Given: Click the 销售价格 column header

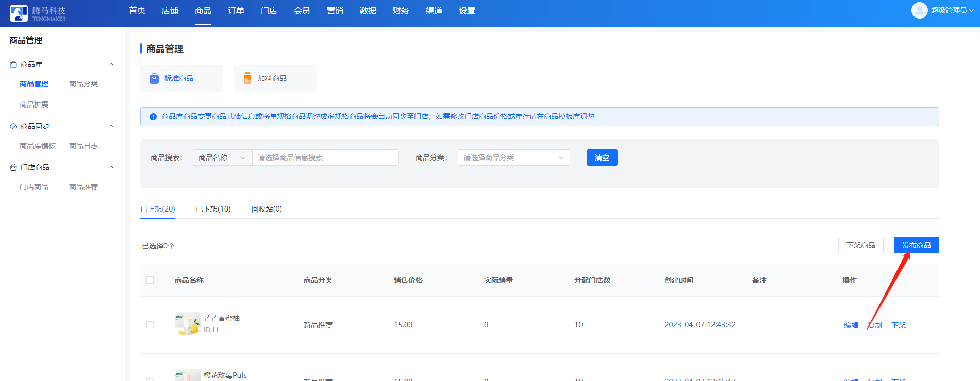Looking at the screenshot, I should (x=408, y=280).
